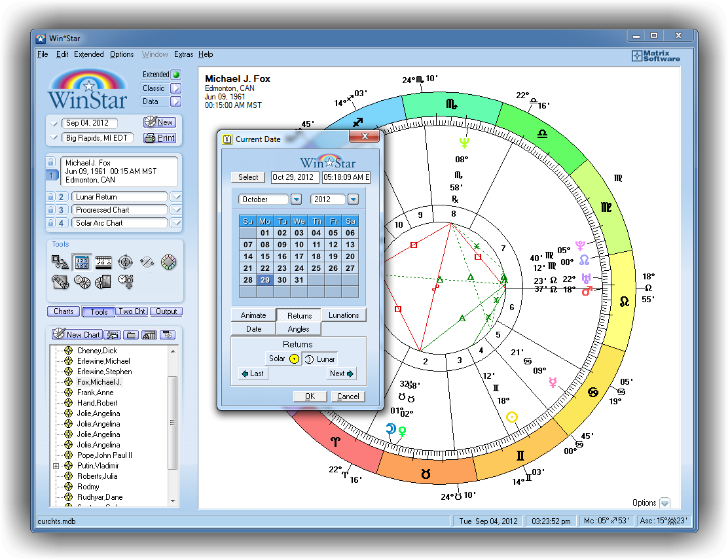Screen dimensions: 728x560
Task: Click the blue Moon glyph in the chart wheel
Action: pos(391,429)
